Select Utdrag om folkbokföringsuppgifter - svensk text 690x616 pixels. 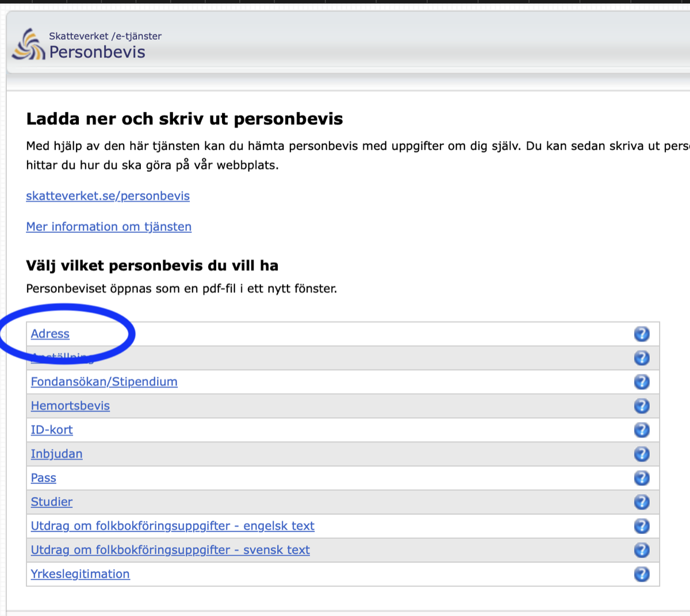click(170, 550)
